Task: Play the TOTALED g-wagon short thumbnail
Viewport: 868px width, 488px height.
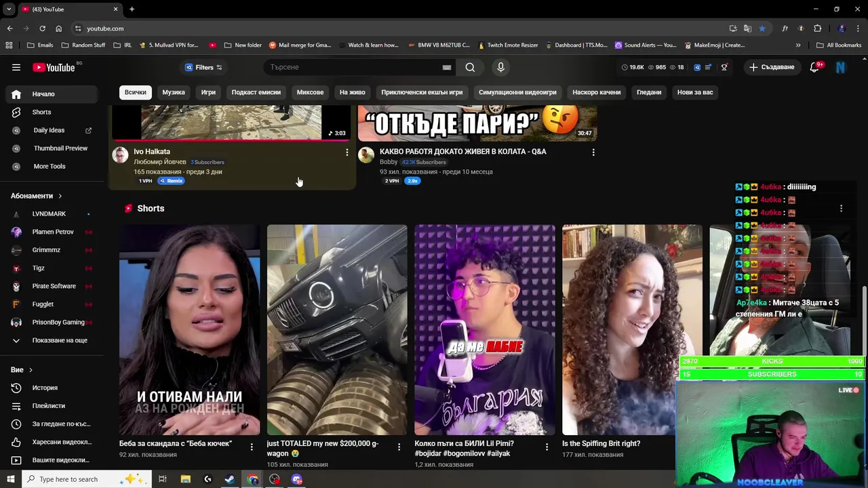Action: 337,330
